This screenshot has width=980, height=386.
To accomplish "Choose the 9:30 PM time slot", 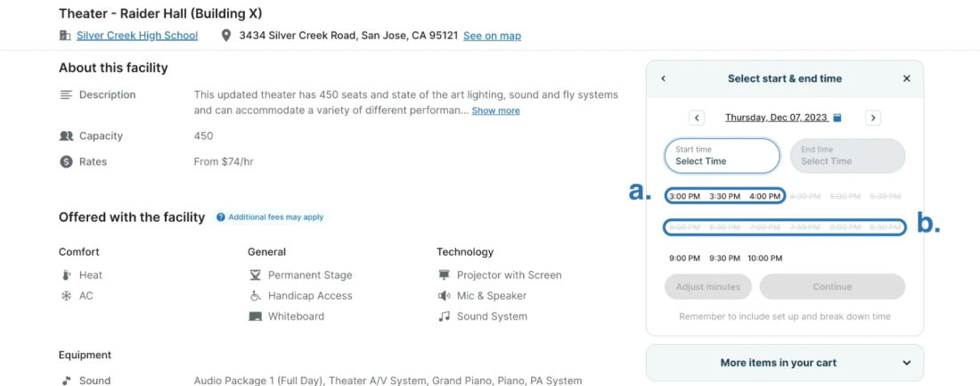I will pos(724,259).
